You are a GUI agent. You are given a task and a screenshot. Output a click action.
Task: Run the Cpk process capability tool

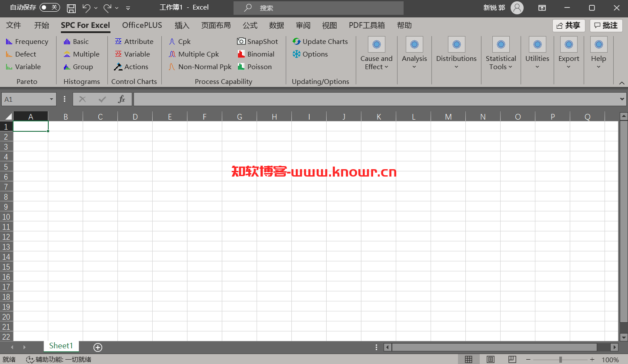[x=180, y=41]
